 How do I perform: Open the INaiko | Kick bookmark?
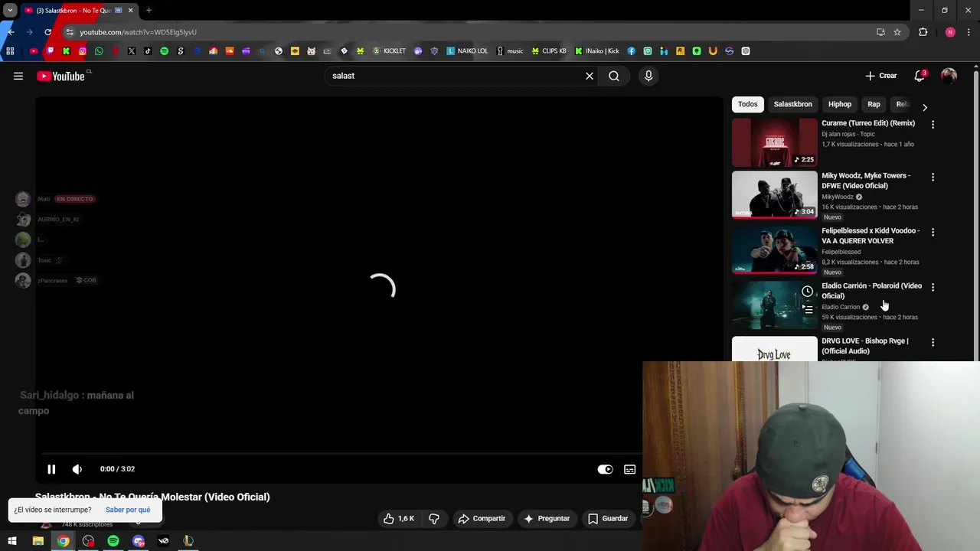pos(597,51)
